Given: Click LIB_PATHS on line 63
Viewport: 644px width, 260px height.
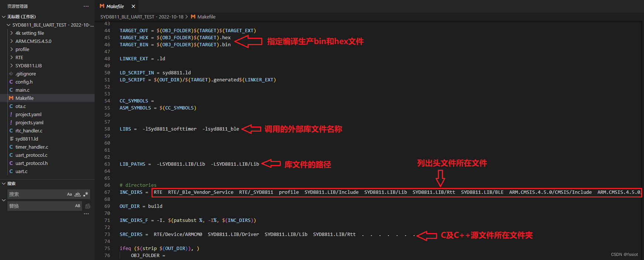Looking at the screenshot, I should (x=132, y=164).
